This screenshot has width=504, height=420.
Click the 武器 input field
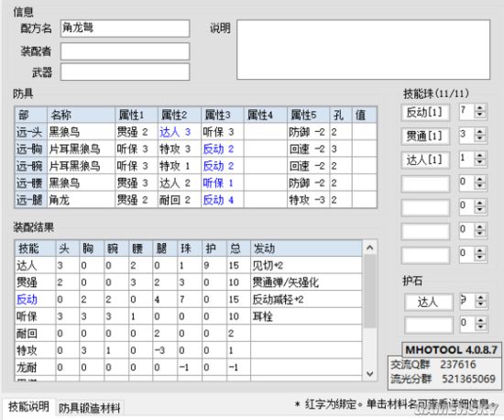(125, 72)
